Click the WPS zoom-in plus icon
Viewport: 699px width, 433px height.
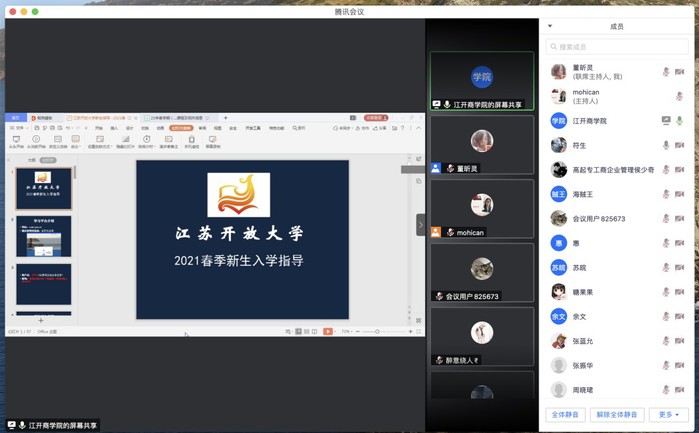(x=410, y=331)
